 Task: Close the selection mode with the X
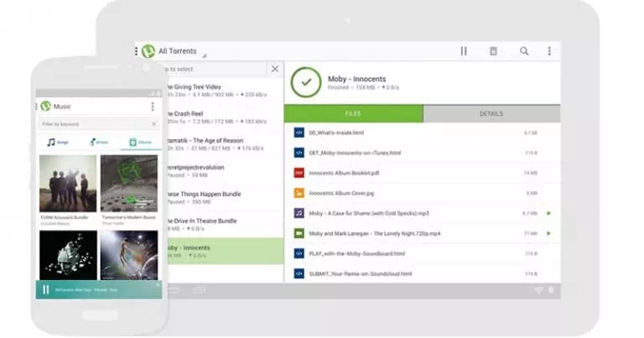275,69
